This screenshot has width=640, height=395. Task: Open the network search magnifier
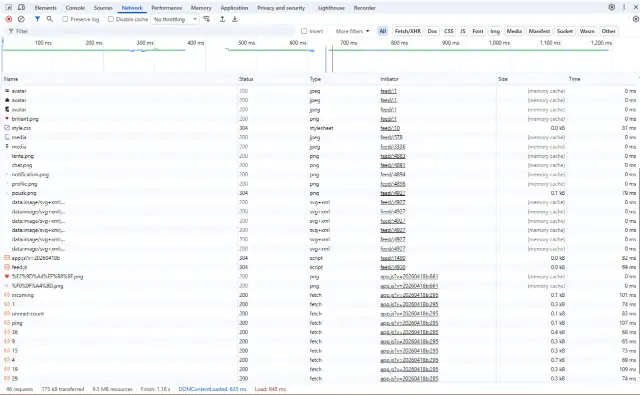(50, 19)
